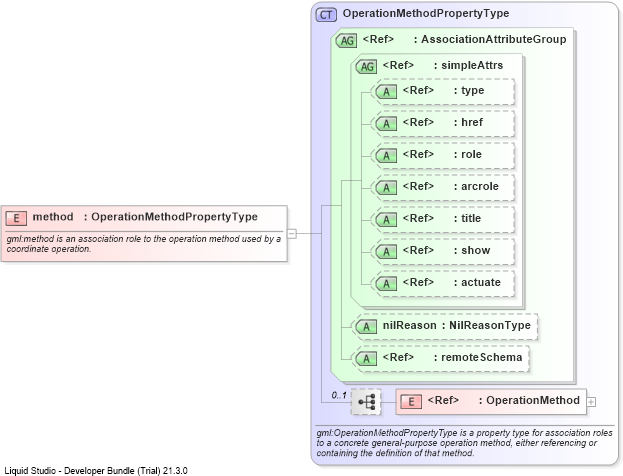Click the AG icon beside AssociationAttributeGroup
623x476 pixels.
pos(346,41)
